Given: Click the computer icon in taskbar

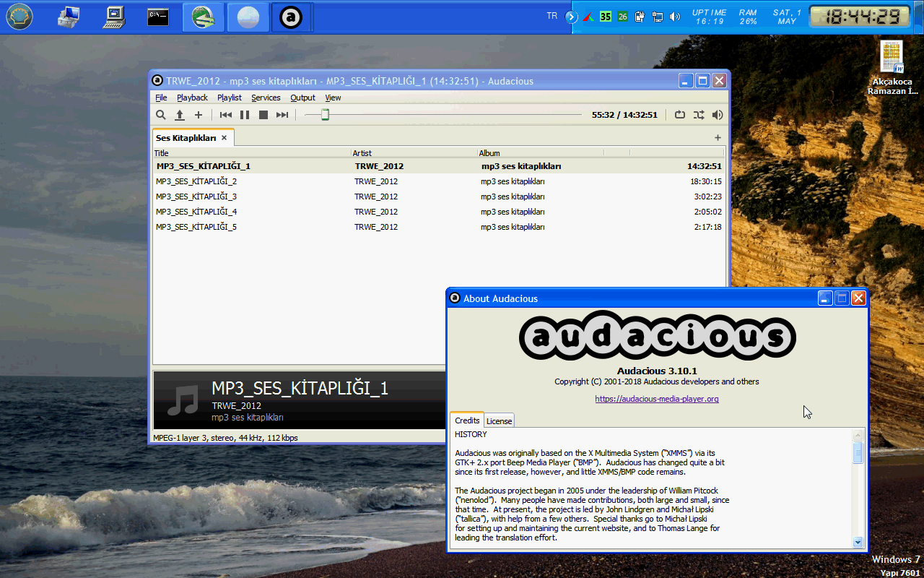Looking at the screenshot, I should [113, 17].
